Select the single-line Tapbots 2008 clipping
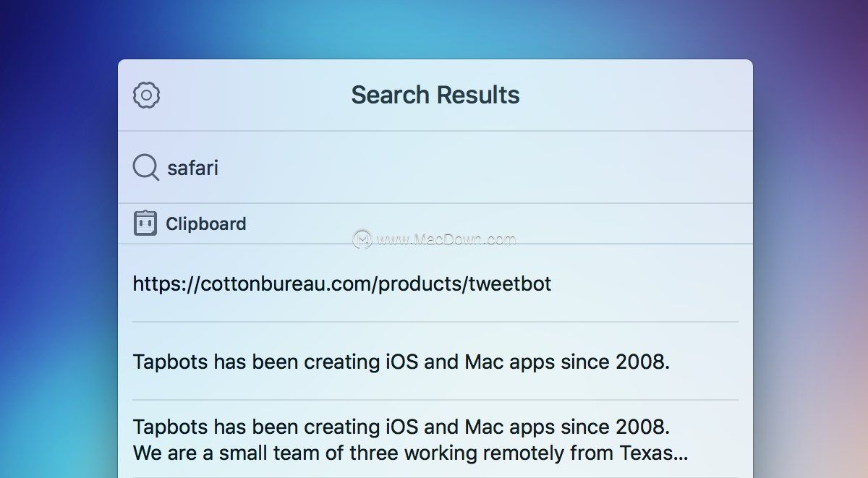Image resolution: width=868 pixels, height=478 pixels. coord(435,361)
